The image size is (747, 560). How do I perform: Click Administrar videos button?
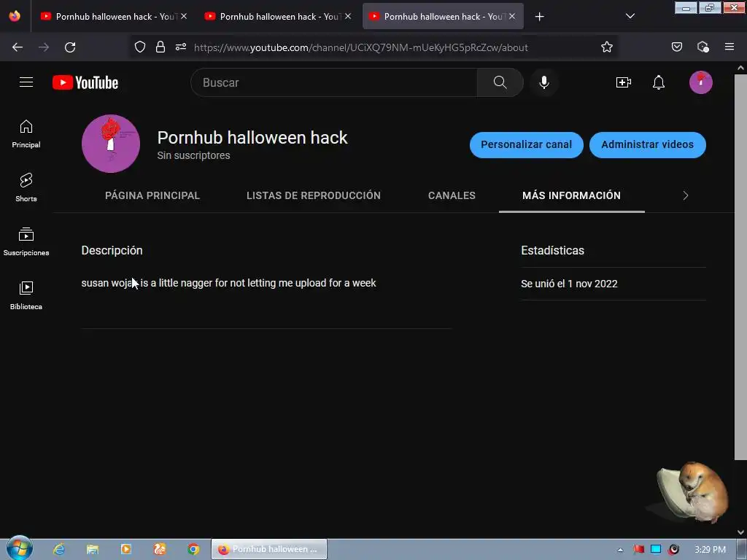648,145
